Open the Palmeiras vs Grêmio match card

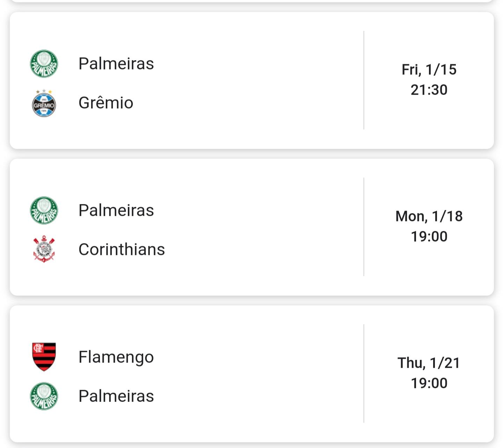[252, 81]
